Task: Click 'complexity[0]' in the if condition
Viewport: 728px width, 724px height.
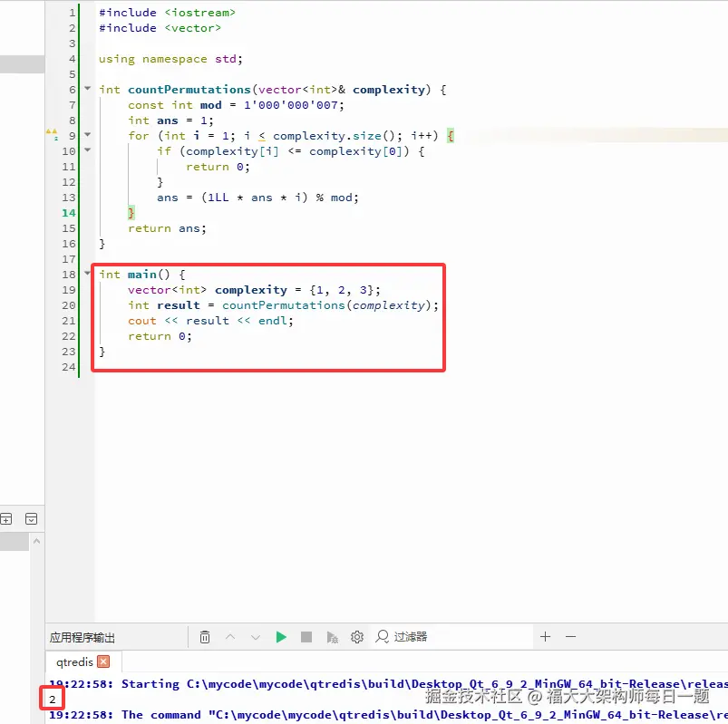Action: point(355,151)
